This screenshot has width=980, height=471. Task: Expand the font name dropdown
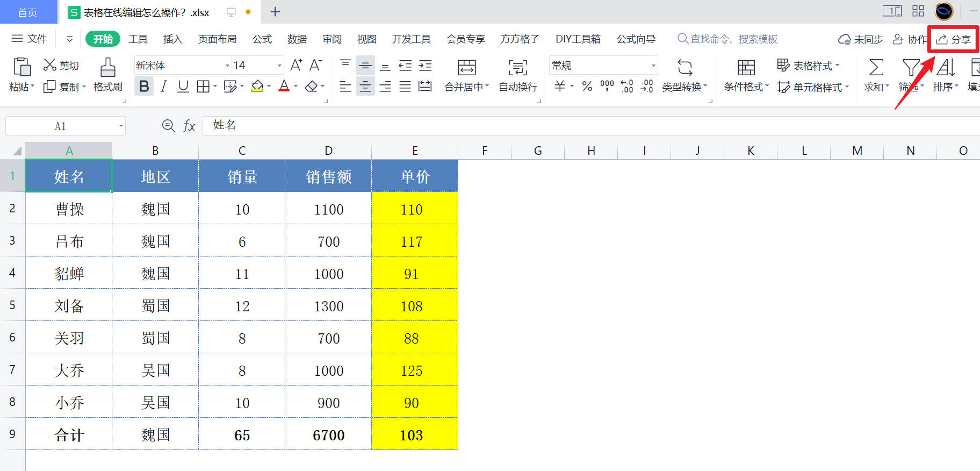coord(227,66)
